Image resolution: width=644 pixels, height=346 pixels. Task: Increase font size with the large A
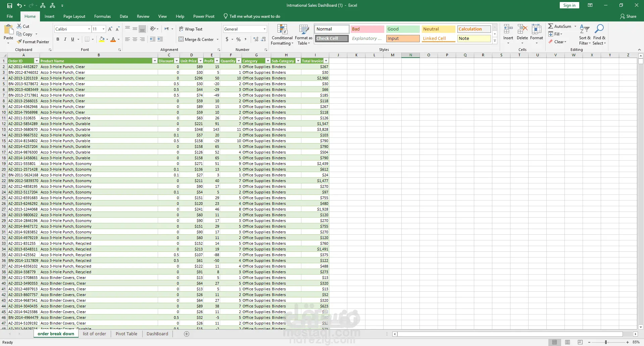tap(110, 29)
